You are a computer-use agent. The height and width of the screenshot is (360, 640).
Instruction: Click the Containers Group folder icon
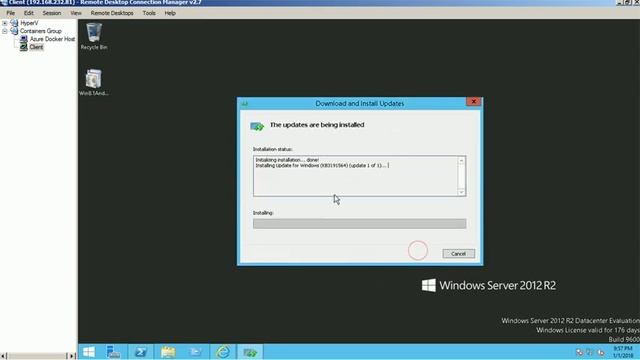point(14,31)
